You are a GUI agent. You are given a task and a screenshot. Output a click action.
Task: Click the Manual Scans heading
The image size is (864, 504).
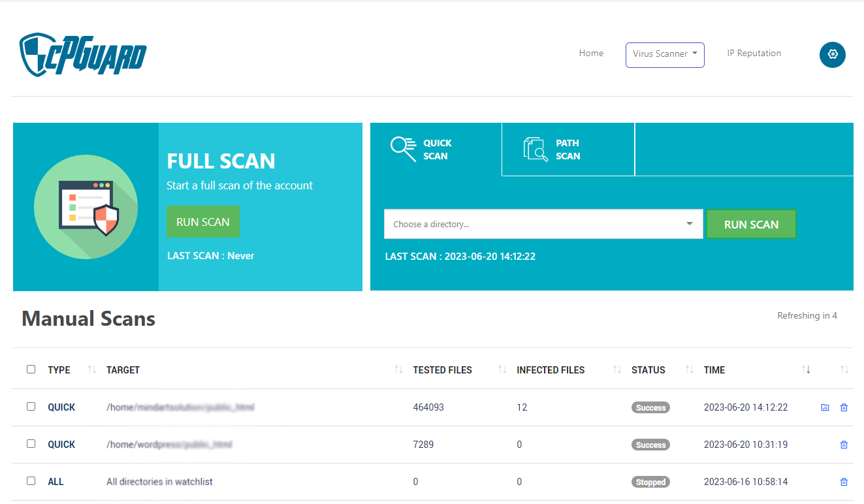click(x=88, y=319)
